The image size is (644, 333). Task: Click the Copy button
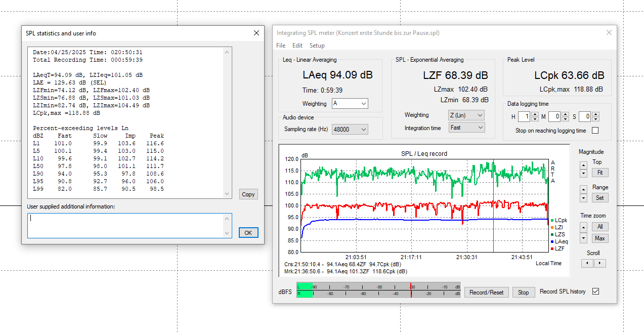[248, 194]
